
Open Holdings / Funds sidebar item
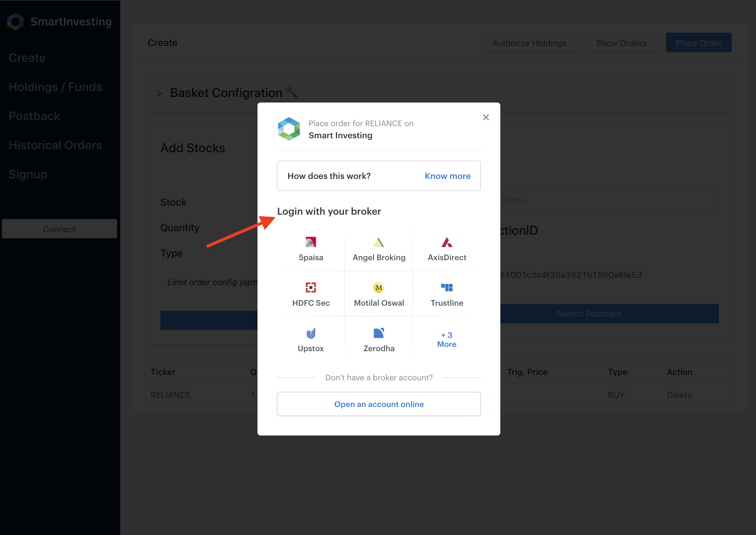tap(55, 87)
